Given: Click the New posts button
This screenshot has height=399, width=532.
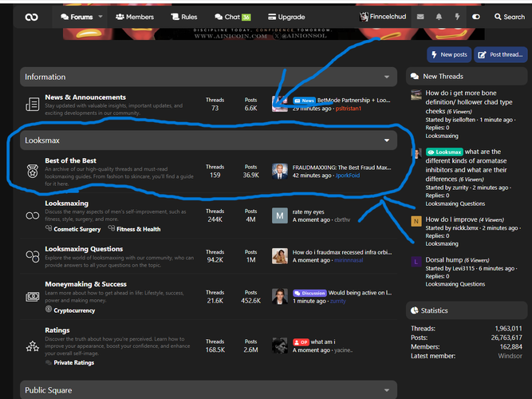Looking at the screenshot, I should pyautogui.click(x=447, y=54).
